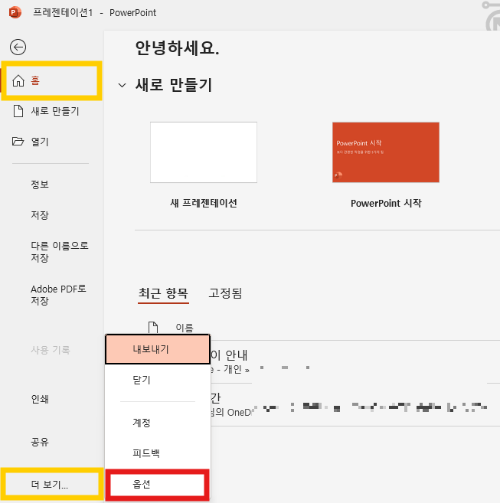The height and width of the screenshot is (503, 500).
Task: Click the PowerPoint app logo in title bar
Action: pos(15,13)
